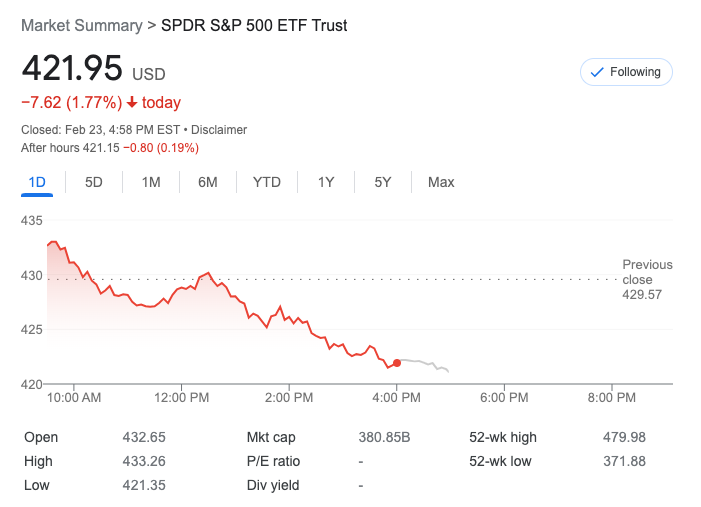
Task: Click the SPDR S&P 500 ETF Trust title
Action: (x=254, y=25)
